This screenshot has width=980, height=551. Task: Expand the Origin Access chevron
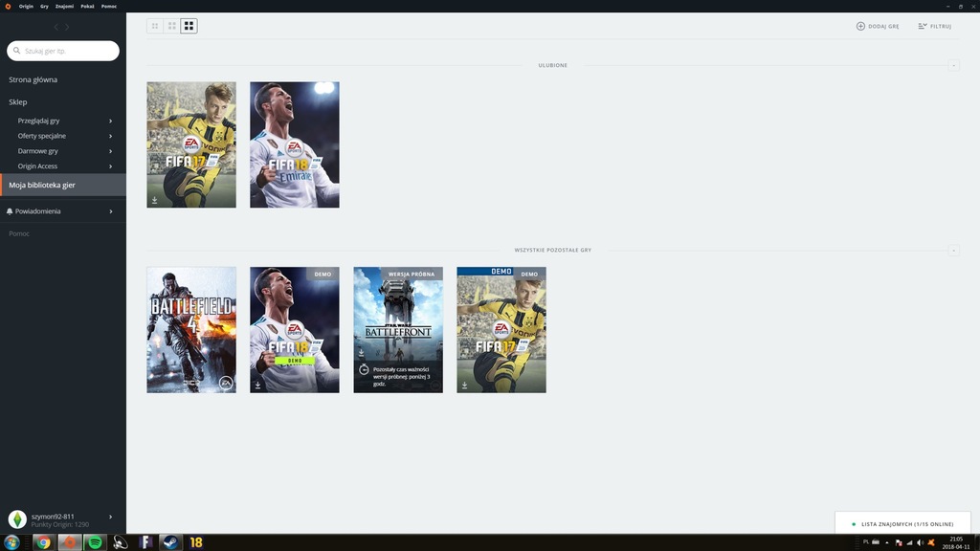coord(111,166)
